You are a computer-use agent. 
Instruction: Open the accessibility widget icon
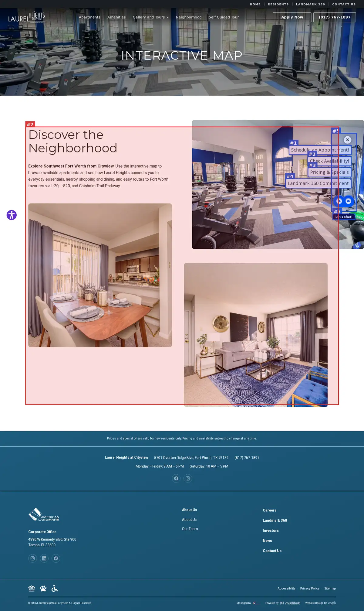coord(12,215)
